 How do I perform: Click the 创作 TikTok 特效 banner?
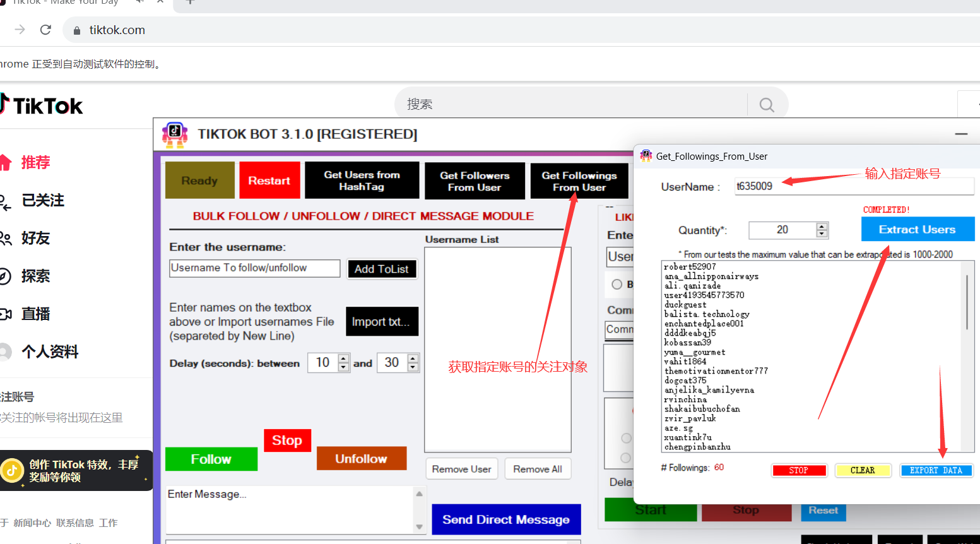click(76, 470)
